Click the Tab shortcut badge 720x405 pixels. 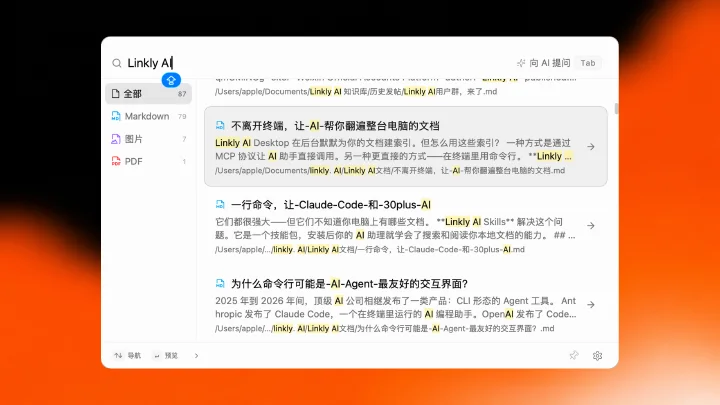pyautogui.click(x=588, y=63)
